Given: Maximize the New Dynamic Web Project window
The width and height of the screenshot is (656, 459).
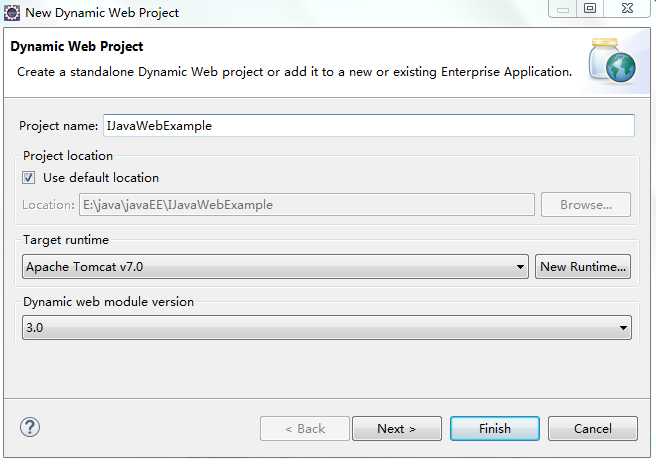Looking at the screenshot, I should (x=590, y=8).
